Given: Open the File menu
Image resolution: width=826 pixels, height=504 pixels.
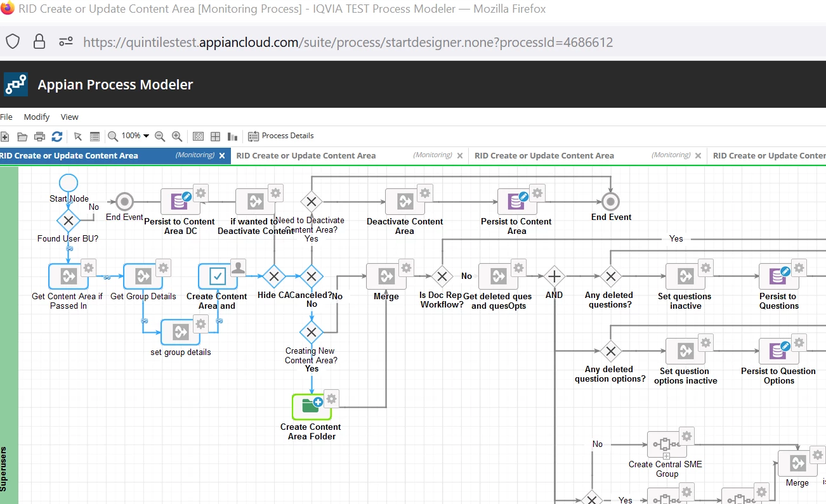Looking at the screenshot, I should pyautogui.click(x=6, y=117).
